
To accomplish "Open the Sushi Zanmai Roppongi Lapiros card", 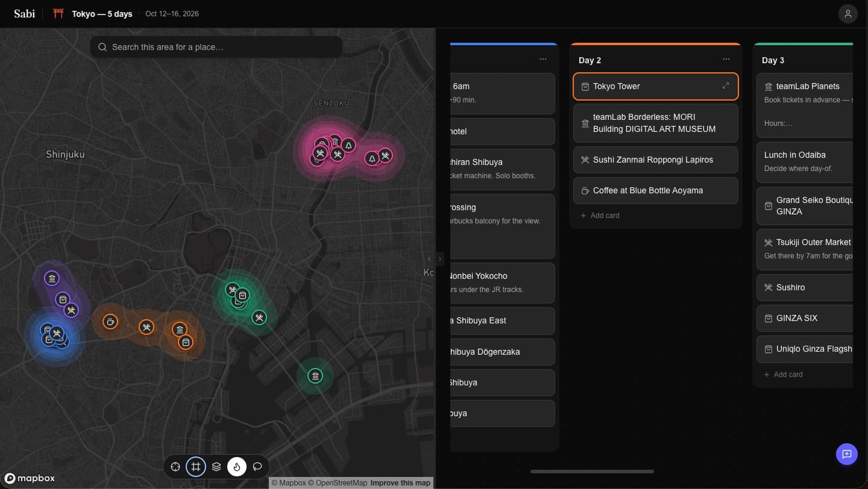I will pos(656,160).
